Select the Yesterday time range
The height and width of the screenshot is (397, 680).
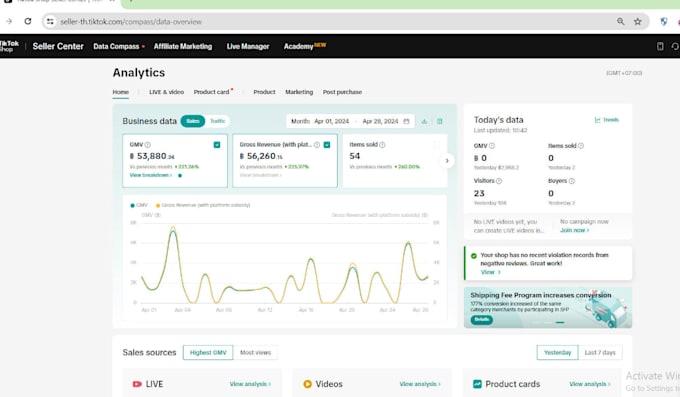[x=557, y=352]
